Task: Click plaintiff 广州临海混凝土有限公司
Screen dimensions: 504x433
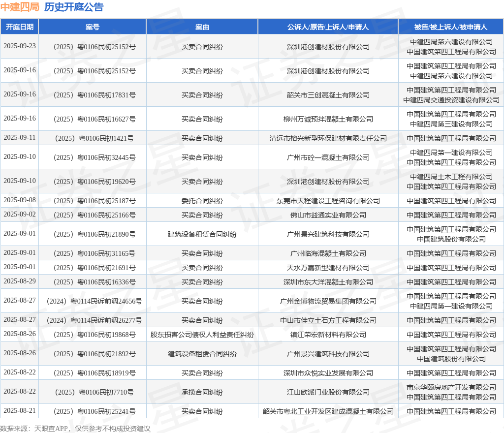Action: click(328, 253)
